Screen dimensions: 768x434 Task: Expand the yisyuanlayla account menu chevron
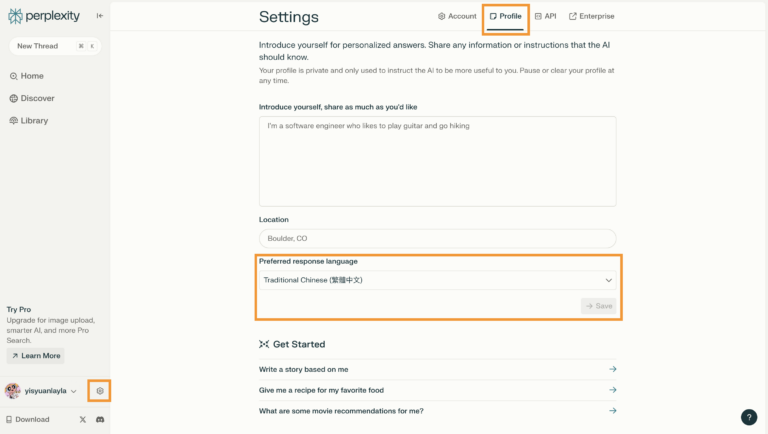pos(74,391)
